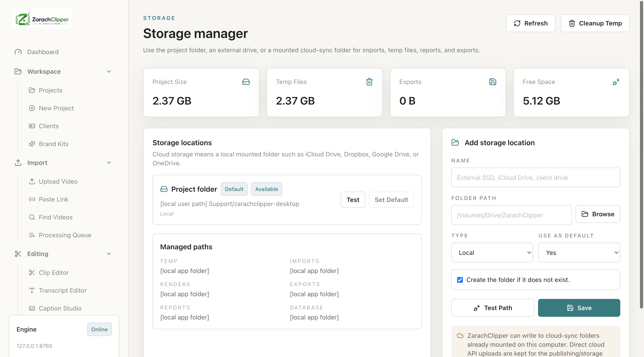Click the Editing scissors icon
The width and height of the screenshot is (644, 357).
point(18,254)
